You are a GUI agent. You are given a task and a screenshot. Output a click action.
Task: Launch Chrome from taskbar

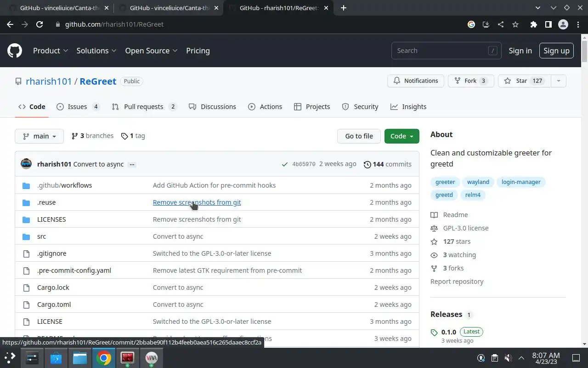coord(104,358)
